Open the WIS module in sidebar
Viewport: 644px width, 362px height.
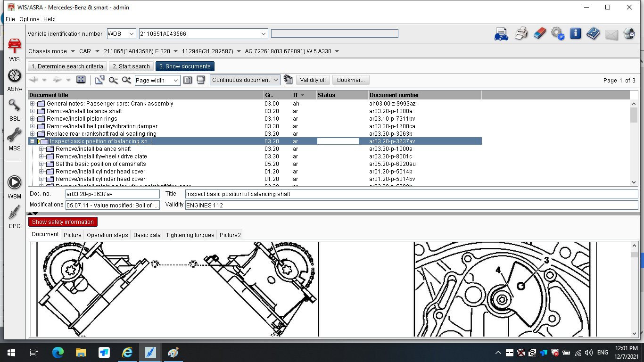(15, 46)
